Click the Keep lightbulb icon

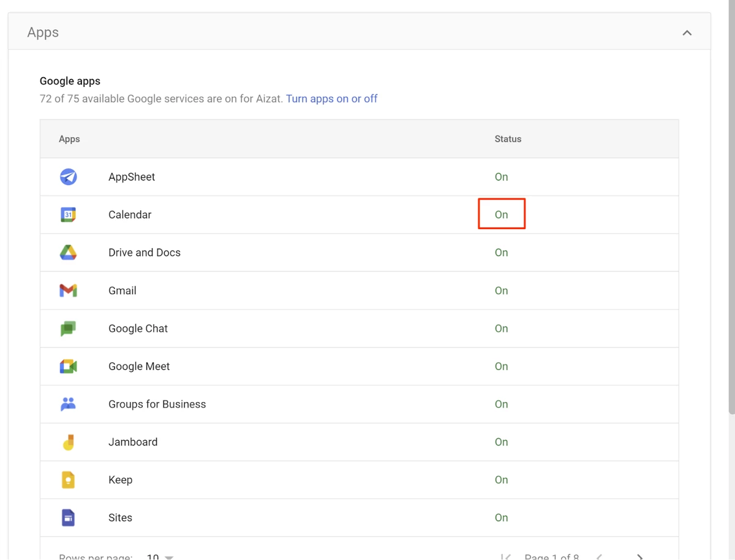(68, 480)
